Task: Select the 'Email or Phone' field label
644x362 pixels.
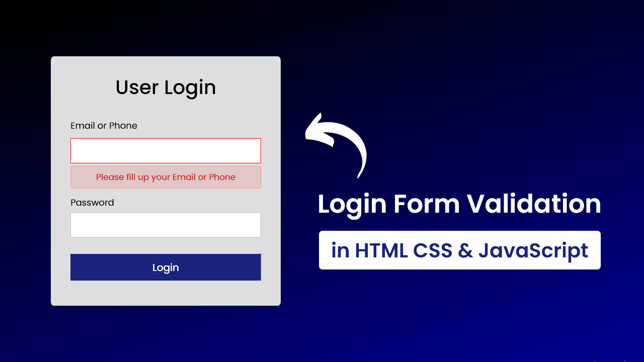Action: click(104, 126)
